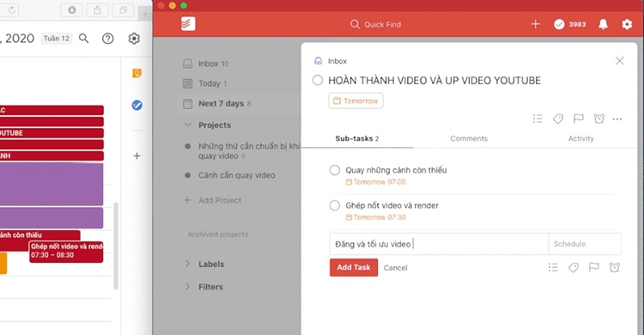Click the red Add Task button
Screen dimensions: 644x335
pos(354,268)
